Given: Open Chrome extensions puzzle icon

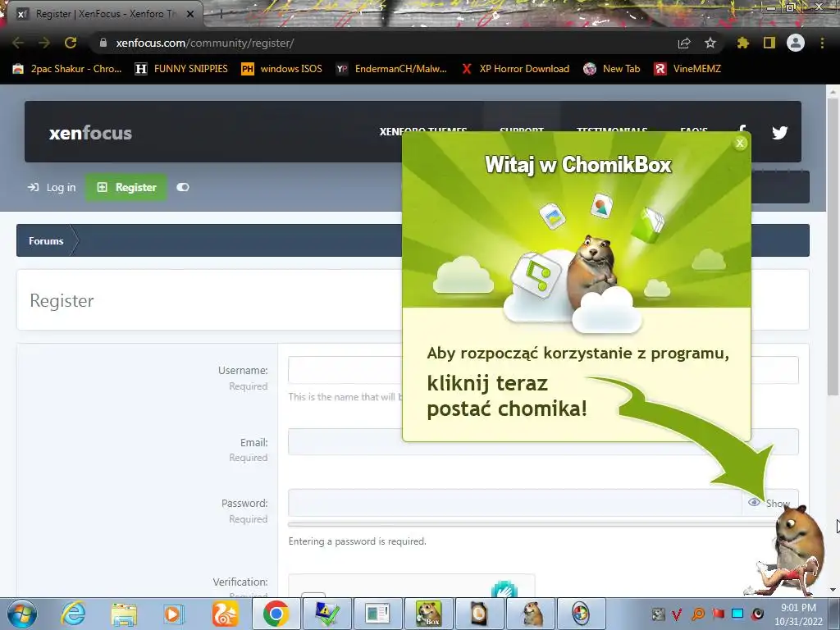Looking at the screenshot, I should 743,43.
